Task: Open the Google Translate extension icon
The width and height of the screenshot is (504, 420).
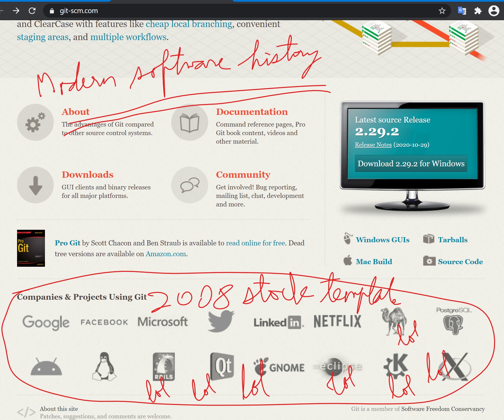Action: [462, 11]
